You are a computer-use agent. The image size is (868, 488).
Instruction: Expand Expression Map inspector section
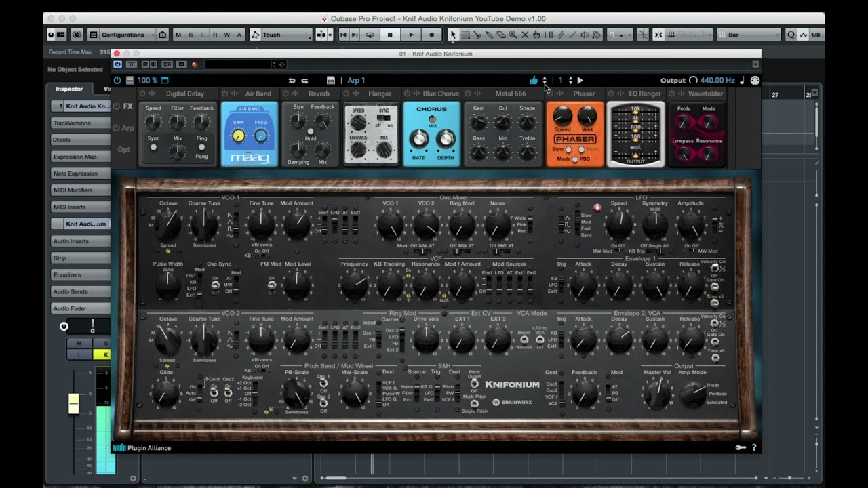click(x=81, y=157)
